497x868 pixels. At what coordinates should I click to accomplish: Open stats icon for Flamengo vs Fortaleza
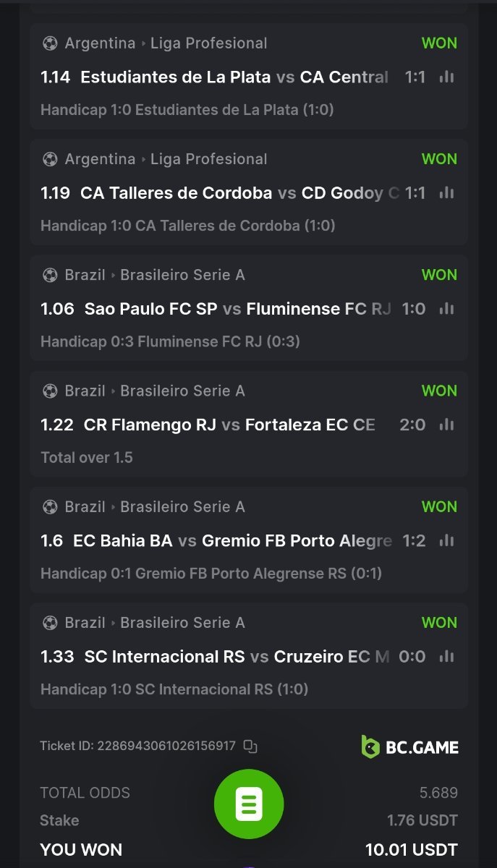point(447,424)
